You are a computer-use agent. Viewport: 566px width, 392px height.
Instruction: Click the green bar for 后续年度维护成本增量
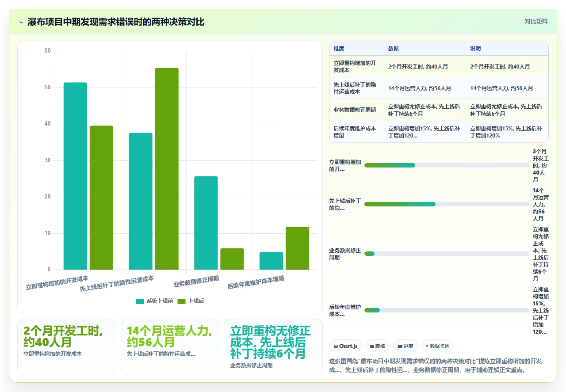tap(297, 248)
